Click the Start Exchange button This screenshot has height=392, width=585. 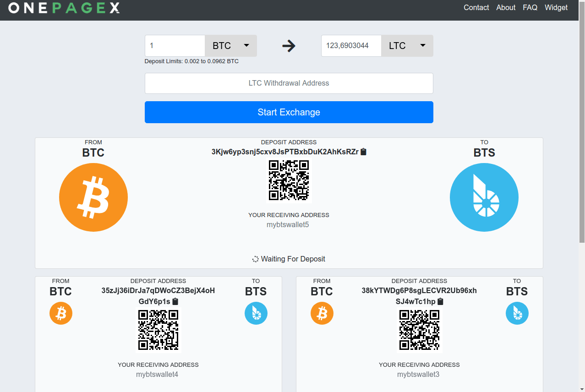pos(289,112)
